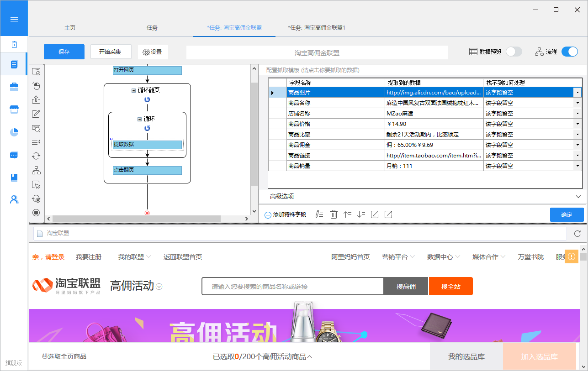This screenshot has height=371, width=588.
Task: Open handling dropdown for 商品佣金 row
Action: [x=578, y=145]
